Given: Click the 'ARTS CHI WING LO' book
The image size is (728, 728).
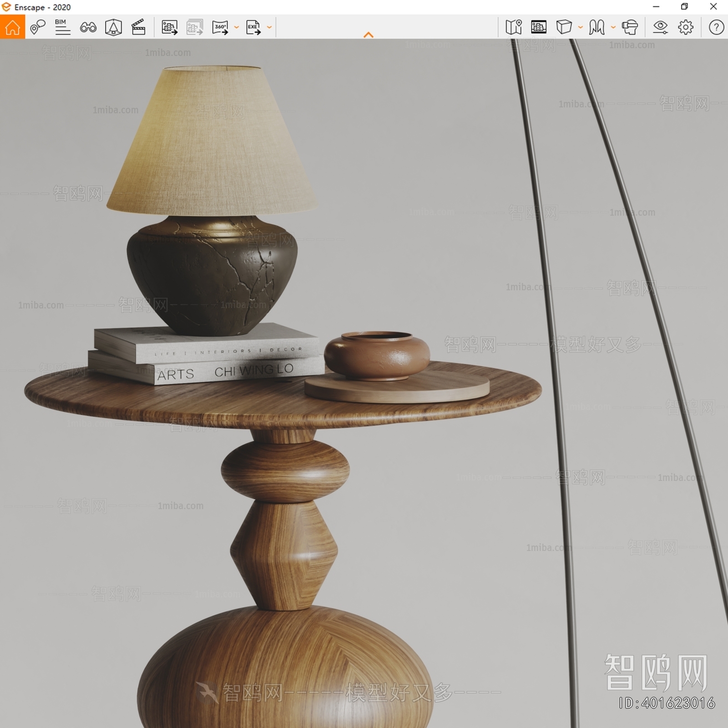Looking at the screenshot, I should (206, 368).
